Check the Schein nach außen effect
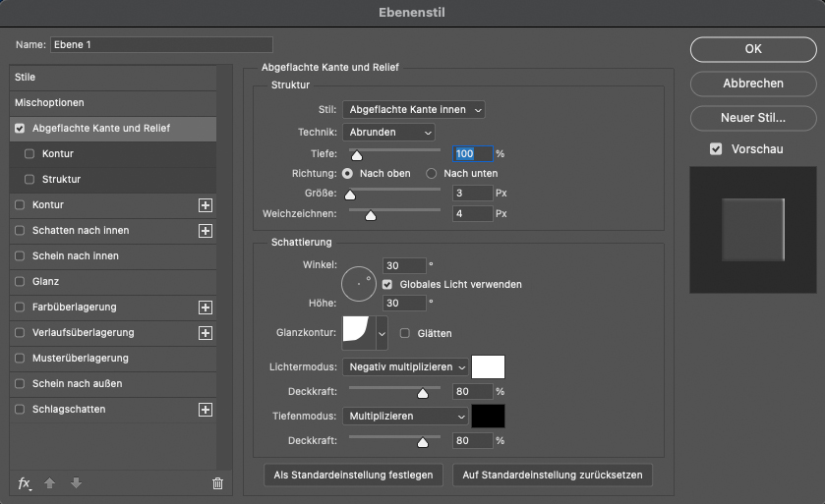Viewport: 825px width, 504px height. 20,384
